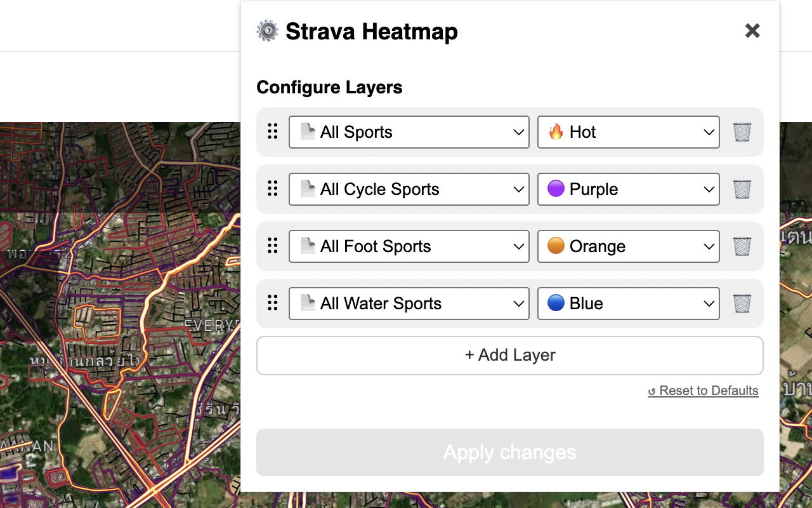Expand the All Cycle Sports dropdown
Image resolution: width=812 pixels, height=508 pixels.
(409, 189)
